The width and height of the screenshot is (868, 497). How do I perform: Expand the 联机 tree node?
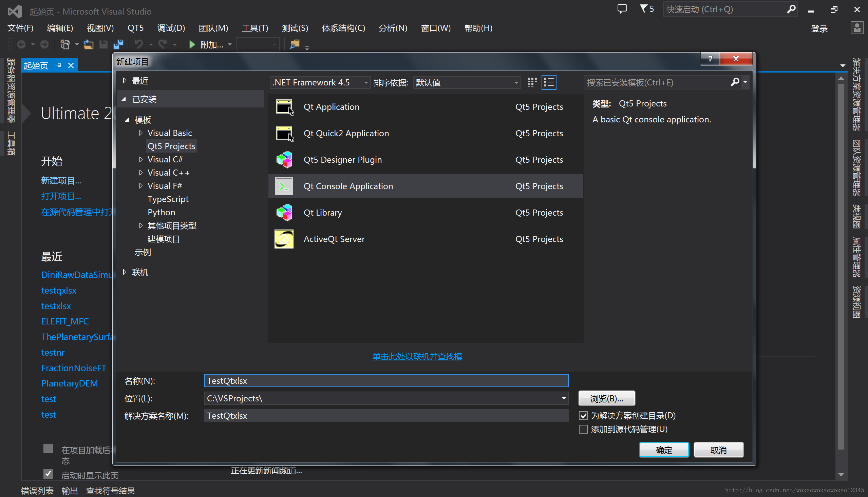124,272
